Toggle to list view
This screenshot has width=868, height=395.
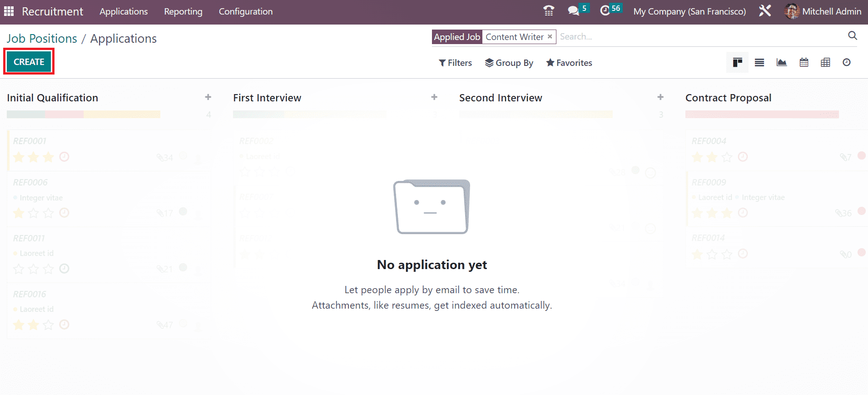coord(759,63)
